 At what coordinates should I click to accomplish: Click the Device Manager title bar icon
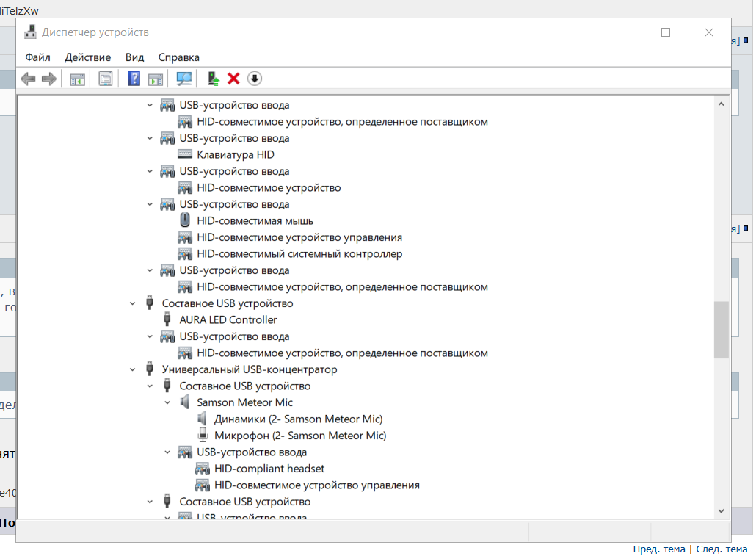tap(31, 32)
